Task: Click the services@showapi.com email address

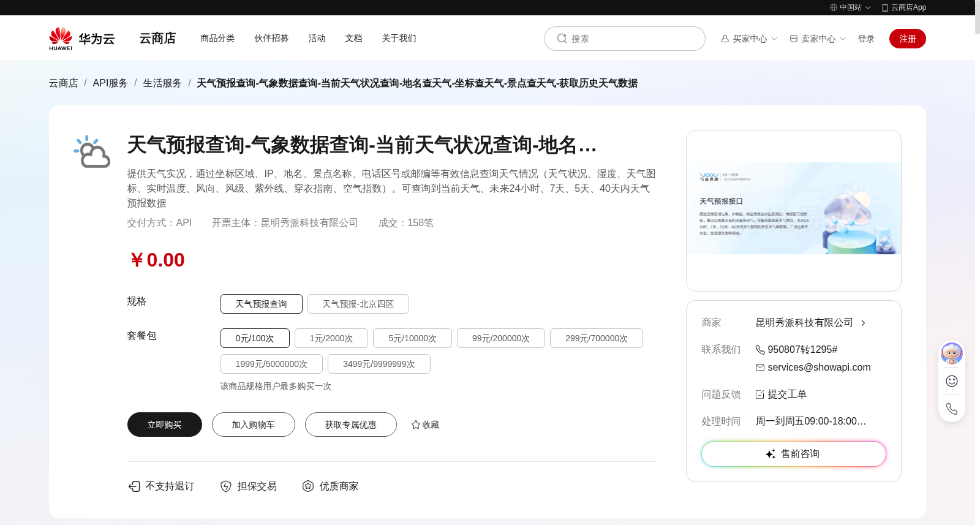Action: [819, 368]
